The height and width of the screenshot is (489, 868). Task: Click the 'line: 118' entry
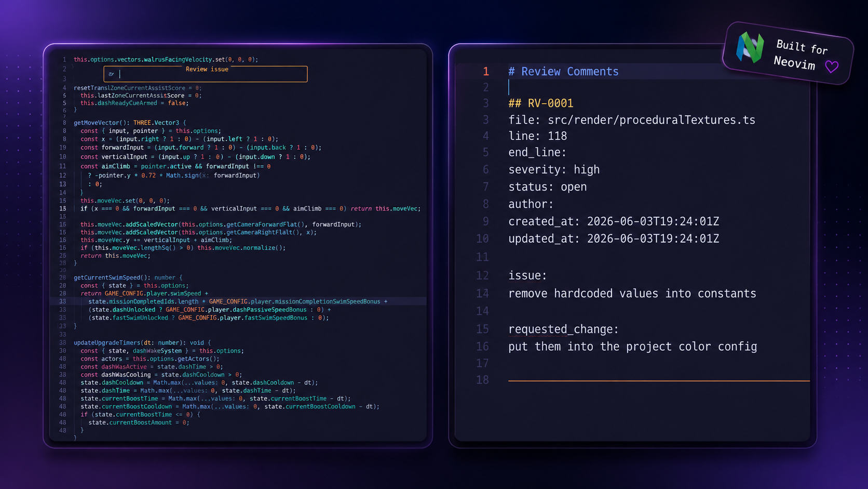pyautogui.click(x=537, y=136)
